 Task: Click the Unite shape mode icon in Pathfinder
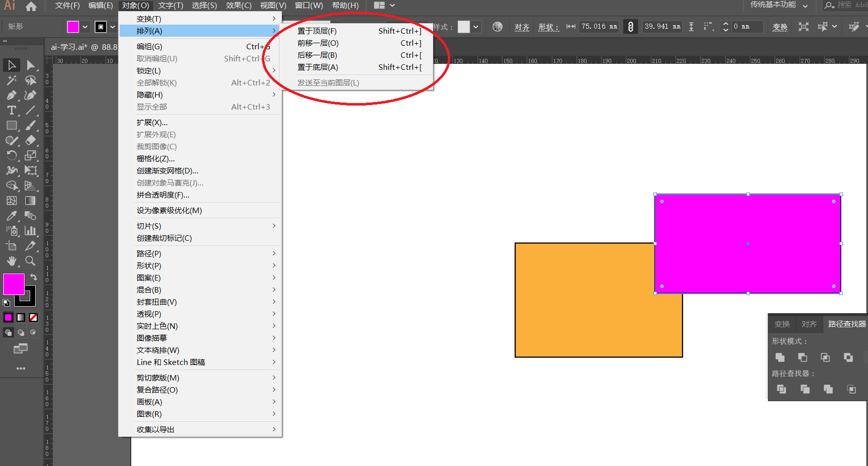780,357
